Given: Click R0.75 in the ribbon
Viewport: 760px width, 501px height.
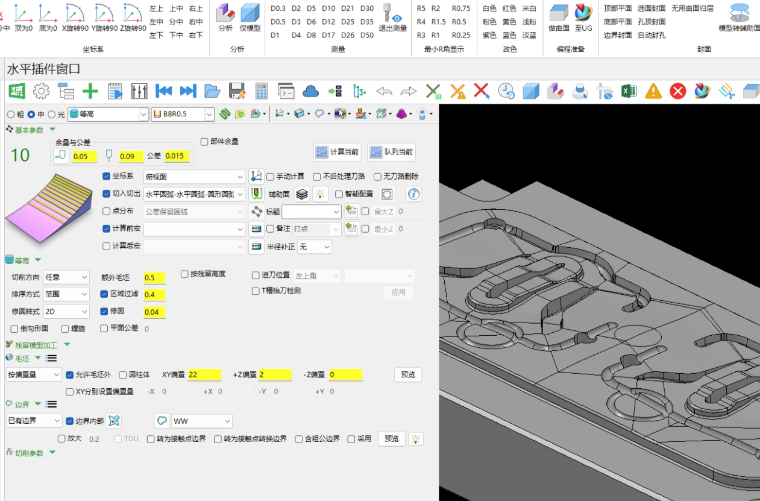Looking at the screenshot, I should coord(461,8).
